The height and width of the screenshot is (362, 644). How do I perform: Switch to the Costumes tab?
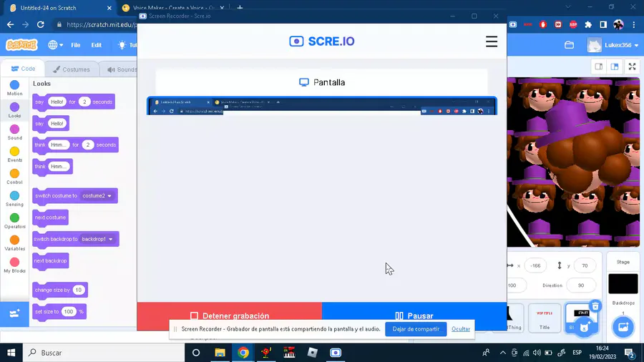[x=72, y=69]
